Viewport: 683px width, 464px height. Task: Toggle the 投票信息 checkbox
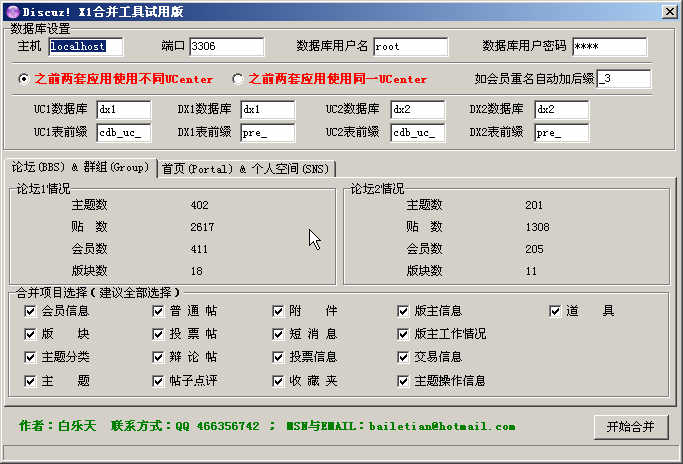[x=278, y=357]
